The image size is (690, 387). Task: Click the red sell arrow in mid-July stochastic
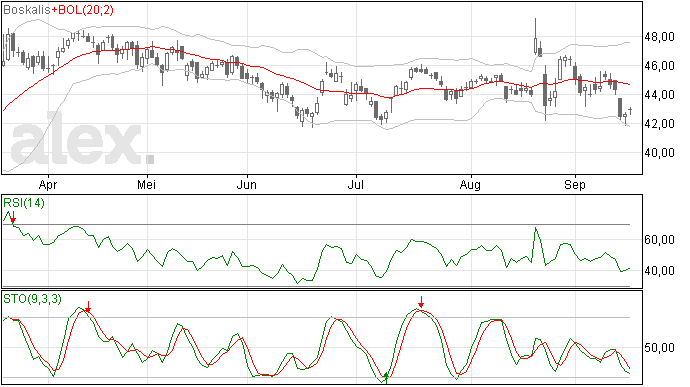tap(421, 302)
